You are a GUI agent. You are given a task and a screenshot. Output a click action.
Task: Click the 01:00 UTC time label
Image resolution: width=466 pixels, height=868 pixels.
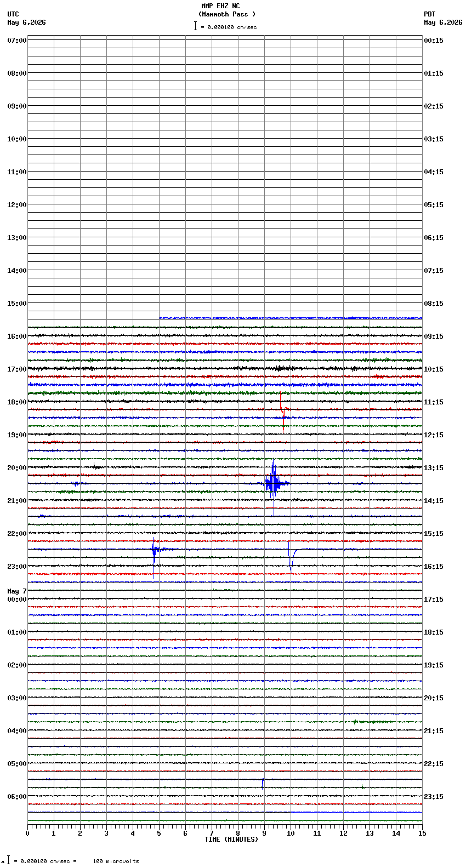(17, 632)
